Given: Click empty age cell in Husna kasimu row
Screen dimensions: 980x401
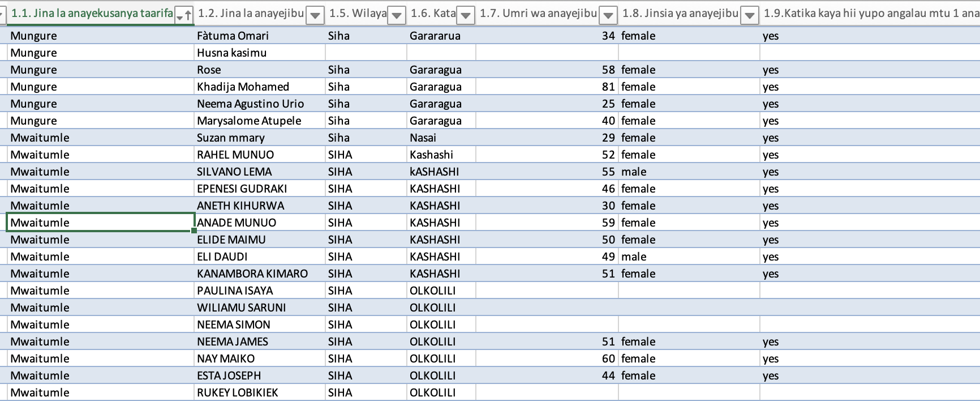Looking at the screenshot, I should coord(547,53).
